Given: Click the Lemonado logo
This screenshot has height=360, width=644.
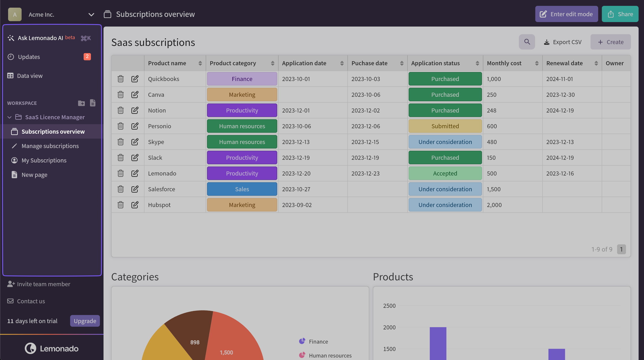Looking at the screenshot, I should tap(52, 348).
